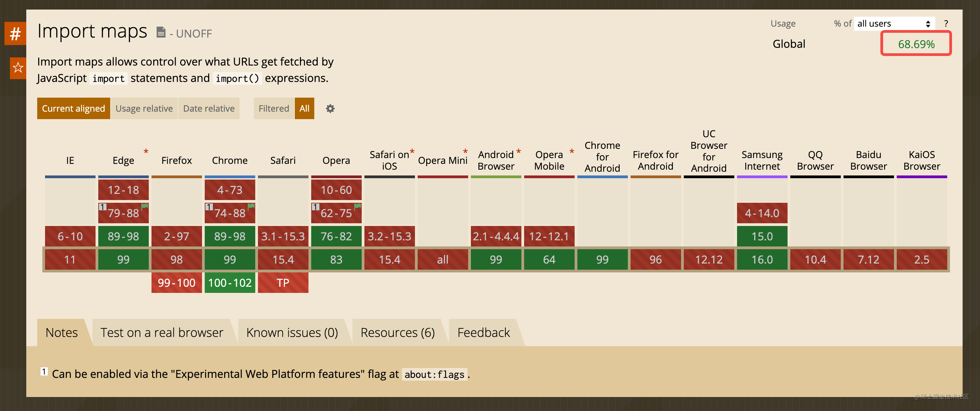Switch to Current aligned view

point(73,109)
